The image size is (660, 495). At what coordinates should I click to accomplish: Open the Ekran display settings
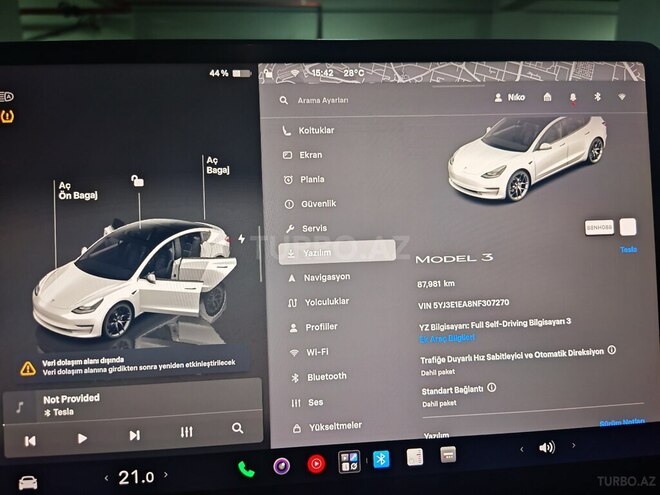pos(303,155)
